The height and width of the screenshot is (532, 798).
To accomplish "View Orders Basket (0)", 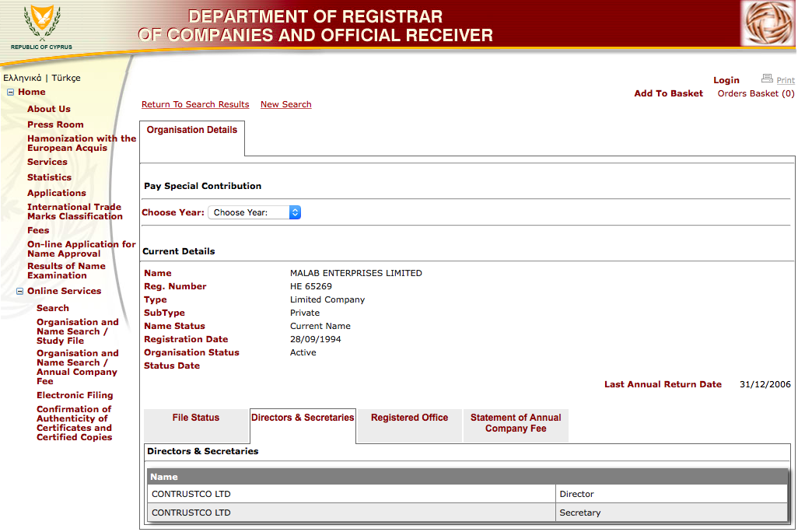I will click(756, 93).
